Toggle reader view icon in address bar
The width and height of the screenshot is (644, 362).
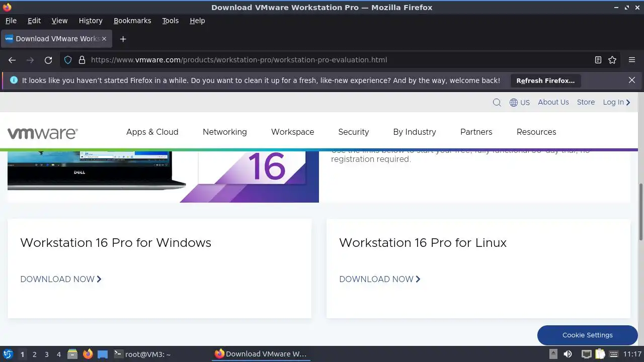(x=598, y=60)
